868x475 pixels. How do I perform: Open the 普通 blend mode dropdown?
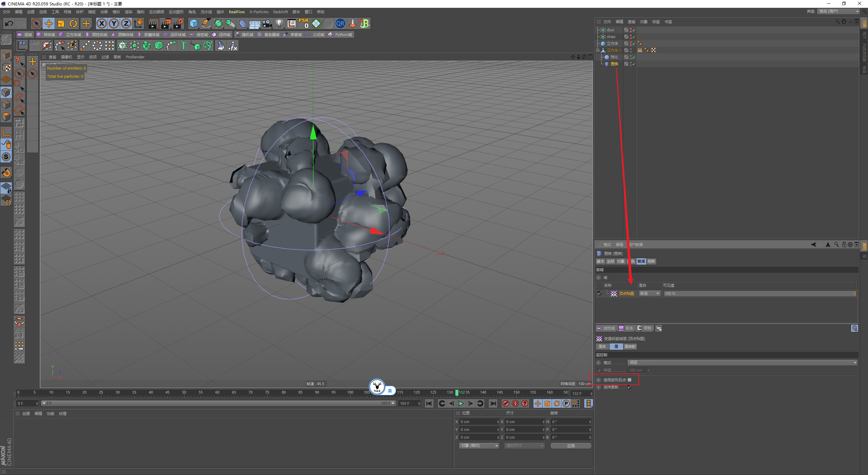(x=650, y=293)
